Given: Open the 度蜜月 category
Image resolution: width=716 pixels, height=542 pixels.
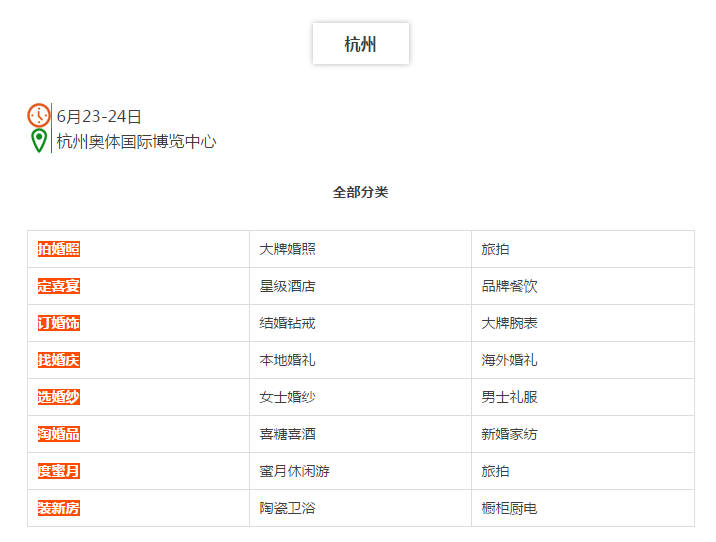Looking at the screenshot, I should point(58,471).
